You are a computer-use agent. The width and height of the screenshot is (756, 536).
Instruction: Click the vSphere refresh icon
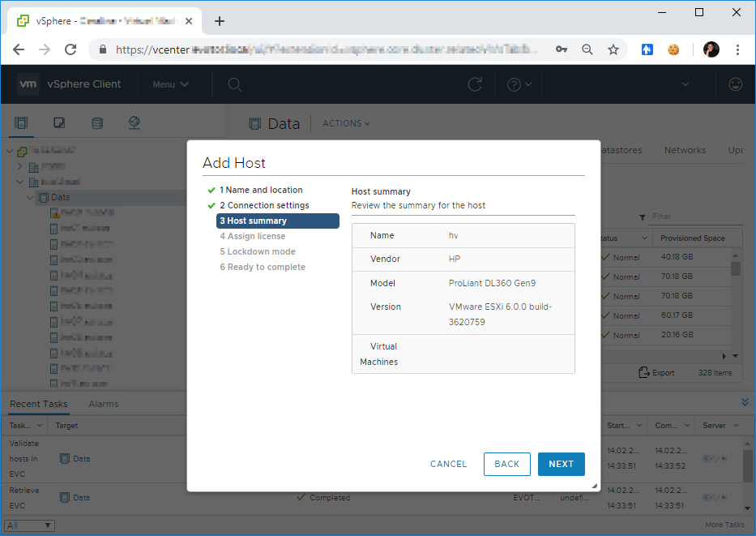click(x=475, y=84)
